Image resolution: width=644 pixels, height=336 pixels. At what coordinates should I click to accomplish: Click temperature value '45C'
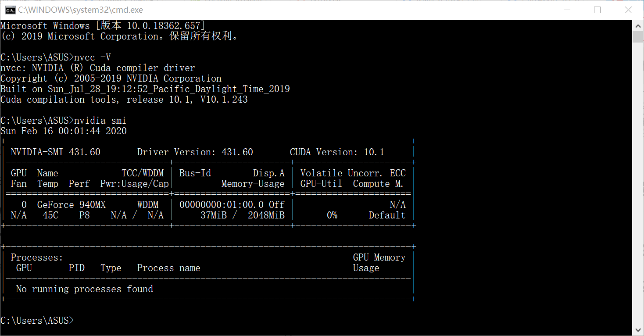pyautogui.click(x=50, y=215)
